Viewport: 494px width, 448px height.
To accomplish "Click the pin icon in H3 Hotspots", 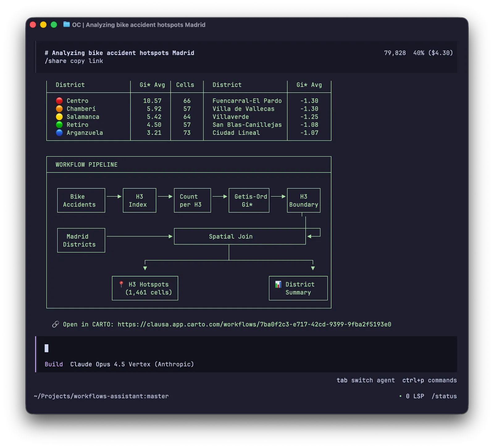I will [121, 284].
